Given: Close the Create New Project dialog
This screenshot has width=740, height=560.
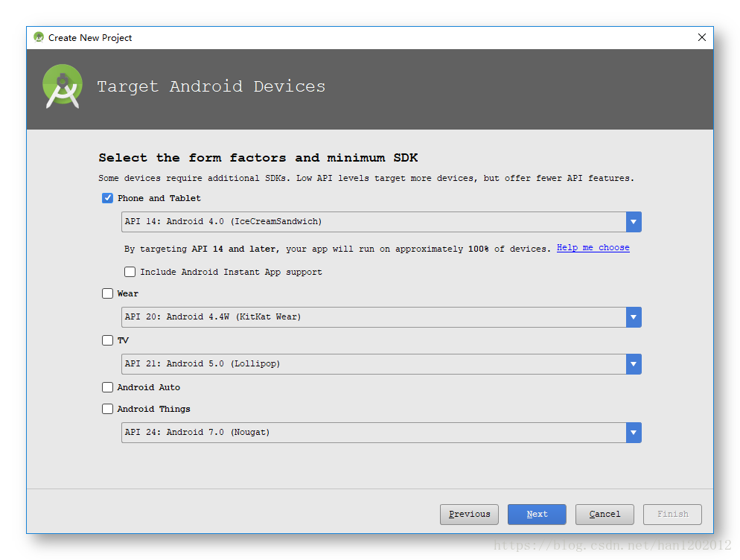Looking at the screenshot, I should [702, 37].
